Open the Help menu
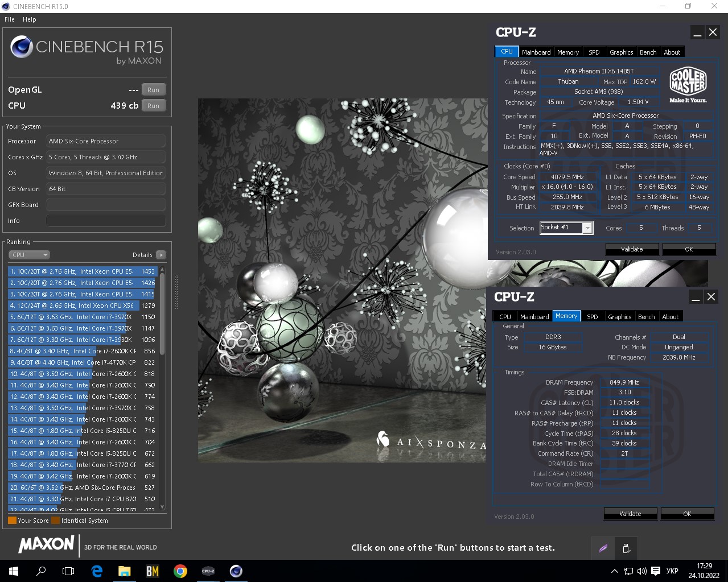Image resolution: width=728 pixels, height=582 pixels. (30, 19)
